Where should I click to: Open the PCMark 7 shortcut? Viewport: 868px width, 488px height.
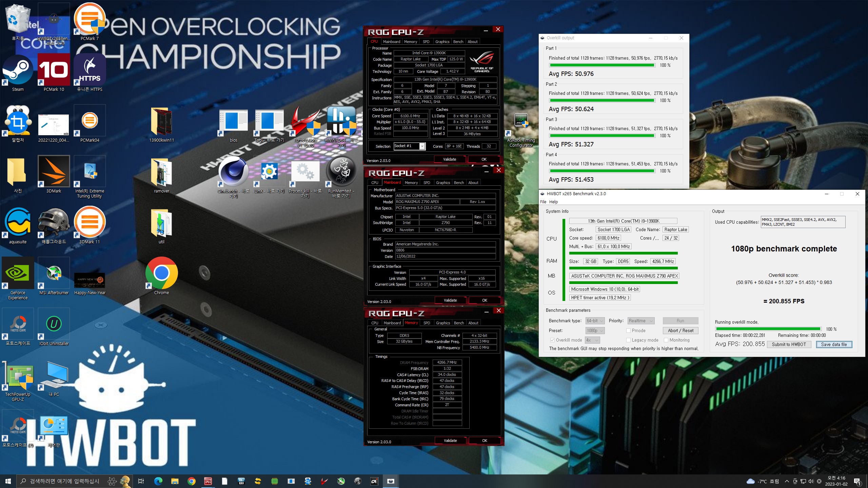coord(90,22)
